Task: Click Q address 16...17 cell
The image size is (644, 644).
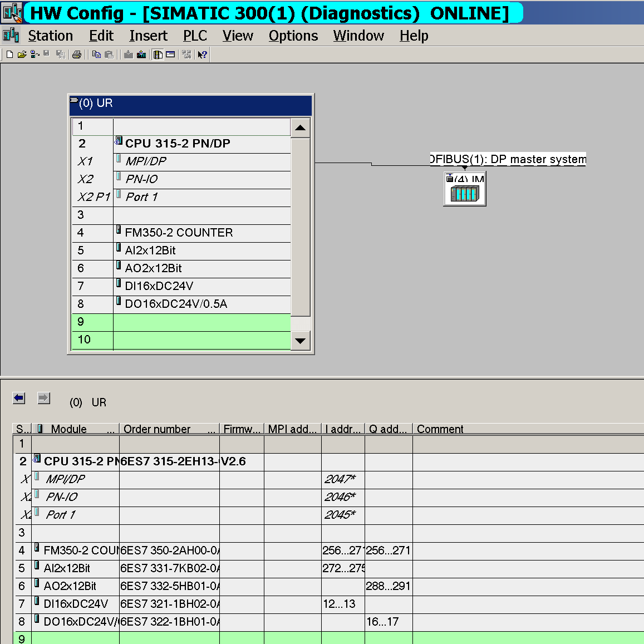Action: pyautogui.click(x=389, y=622)
